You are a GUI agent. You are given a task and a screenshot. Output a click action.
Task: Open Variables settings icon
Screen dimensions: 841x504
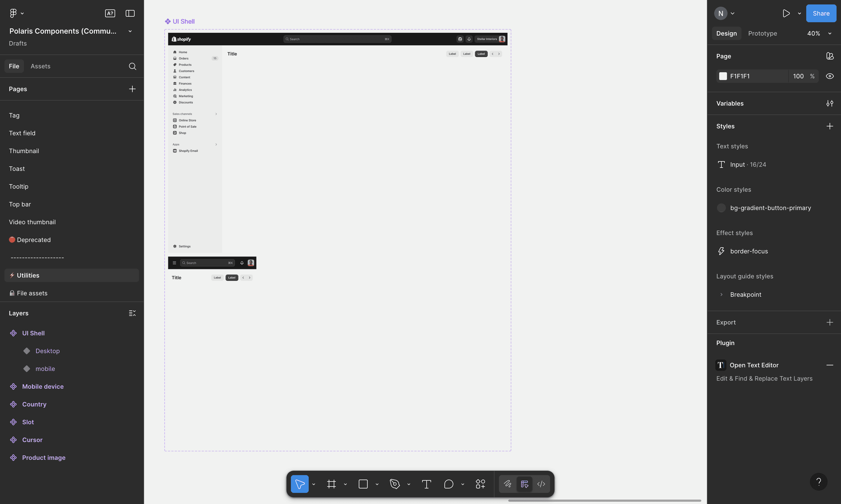pos(829,104)
